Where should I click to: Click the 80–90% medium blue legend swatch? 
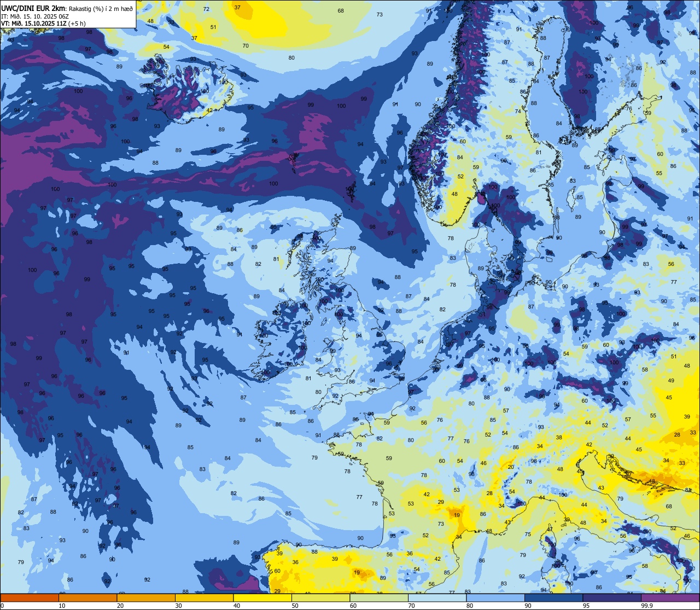pos(495,598)
